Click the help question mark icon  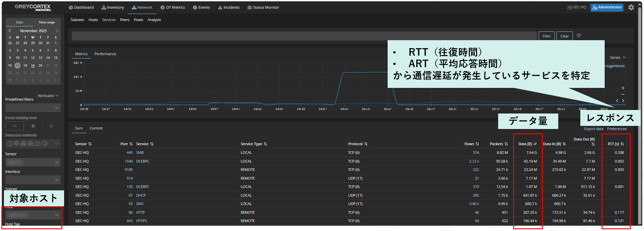(579, 36)
